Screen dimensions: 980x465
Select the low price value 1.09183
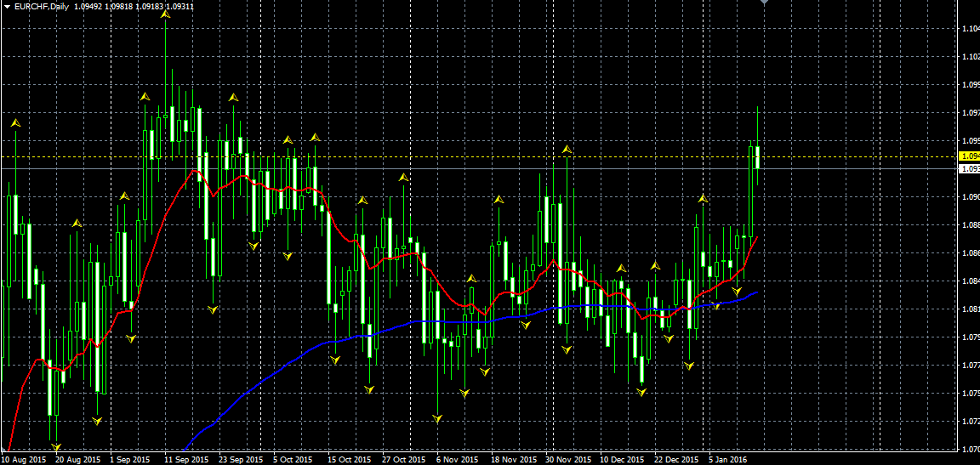(x=149, y=7)
